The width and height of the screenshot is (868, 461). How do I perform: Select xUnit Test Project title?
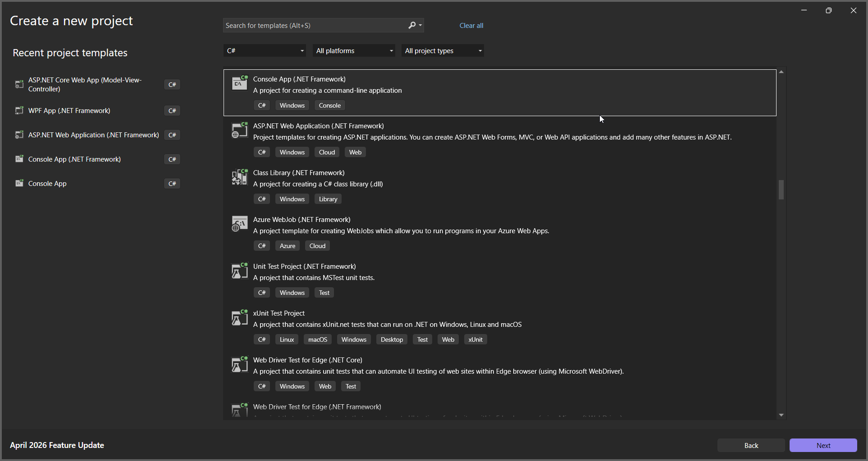click(279, 313)
